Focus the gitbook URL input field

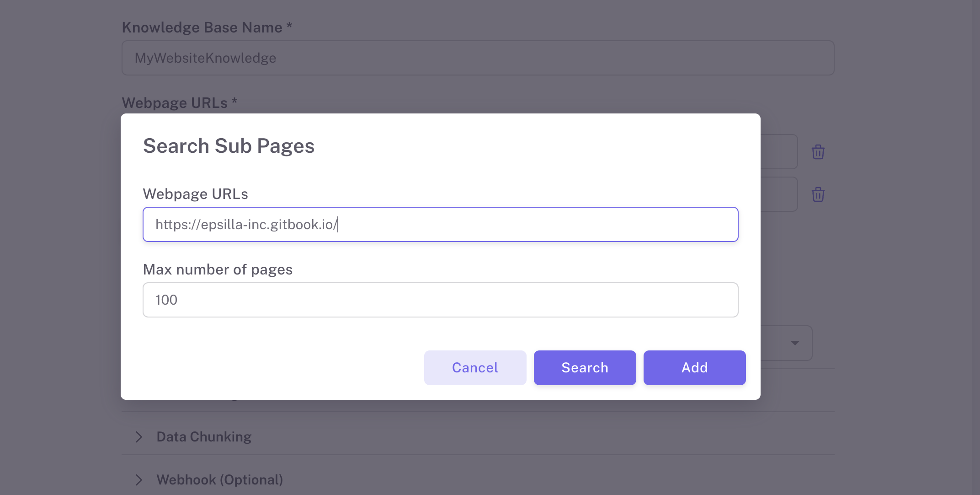point(440,225)
